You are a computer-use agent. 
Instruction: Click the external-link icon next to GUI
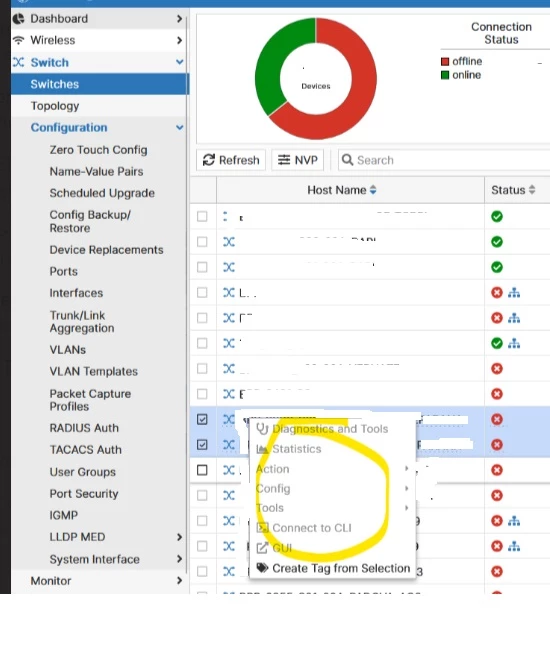262,548
